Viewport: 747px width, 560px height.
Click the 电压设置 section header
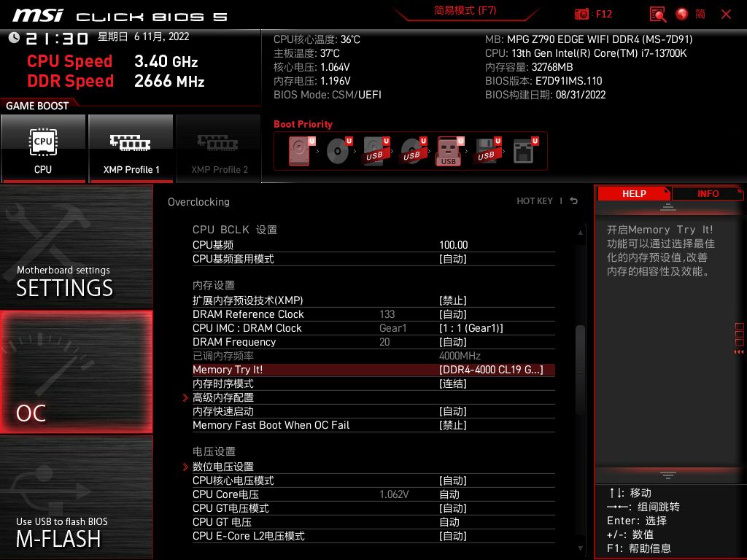pyautogui.click(x=214, y=451)
